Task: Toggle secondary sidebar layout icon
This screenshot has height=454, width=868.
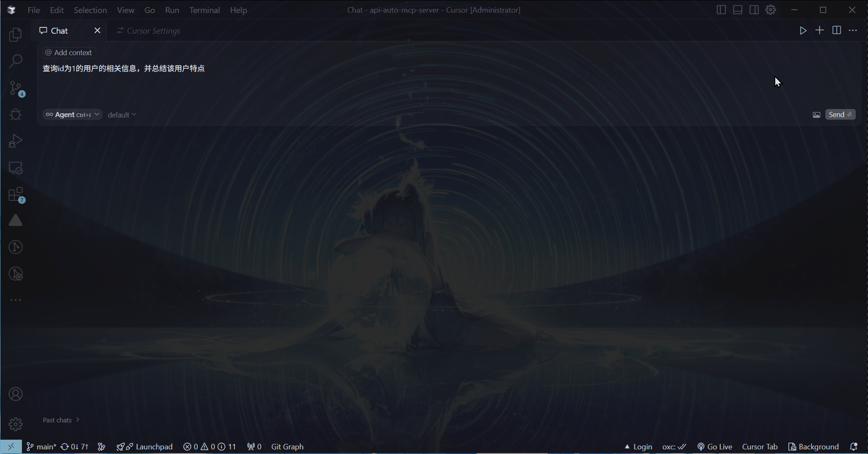Action: pyautogui.click(x=754, y=10)
